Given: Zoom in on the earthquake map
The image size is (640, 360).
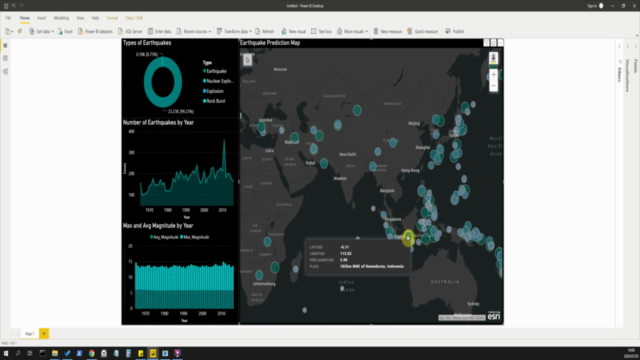Looking at the screenshot, I should [x=493, y=75].
